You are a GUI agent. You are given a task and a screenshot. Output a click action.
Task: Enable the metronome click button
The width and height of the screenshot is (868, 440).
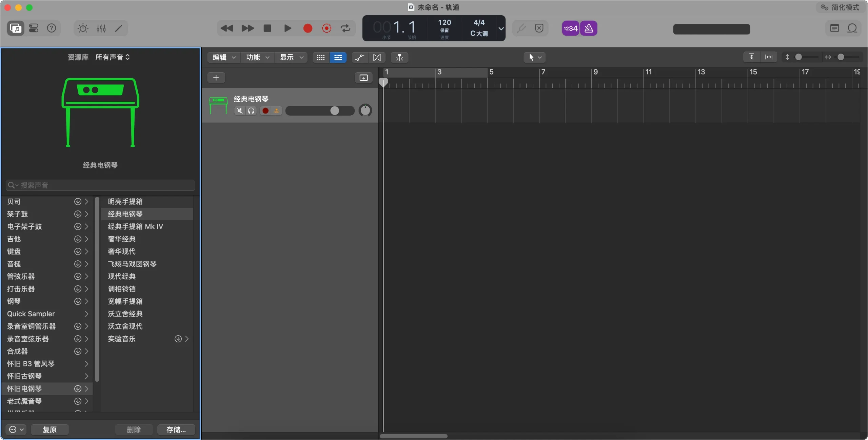click(589, 28)
